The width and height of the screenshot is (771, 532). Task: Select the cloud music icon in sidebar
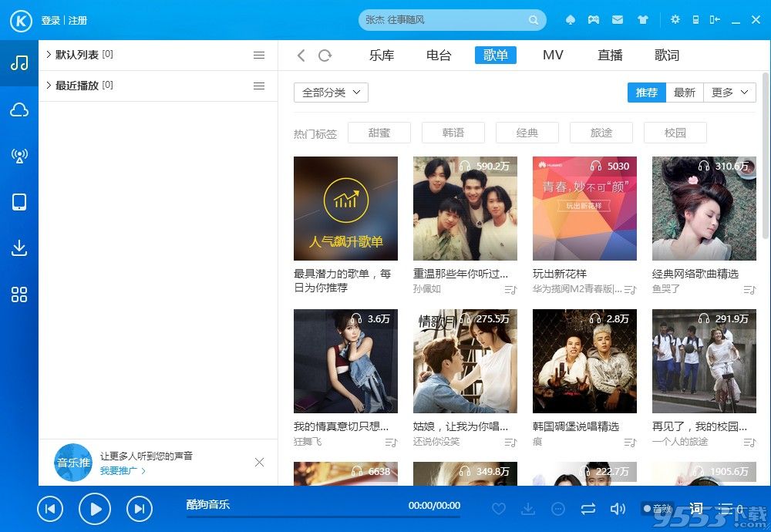pyautogui.click(x=19, y=110)
